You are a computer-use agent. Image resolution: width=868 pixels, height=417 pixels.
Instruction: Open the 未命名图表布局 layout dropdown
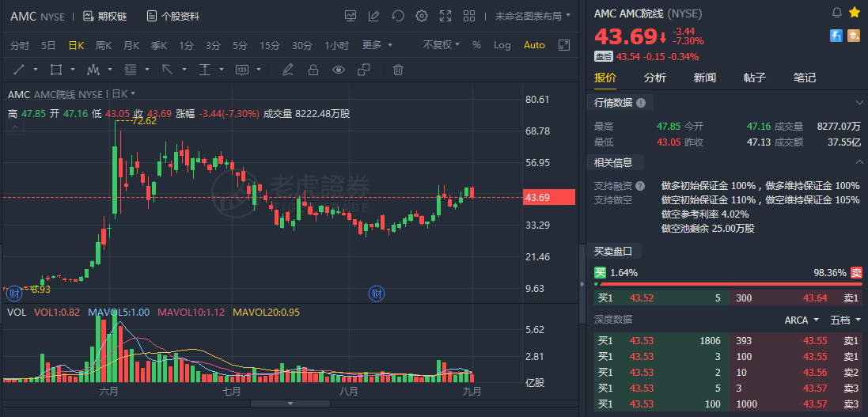click(x=532, y=16)
